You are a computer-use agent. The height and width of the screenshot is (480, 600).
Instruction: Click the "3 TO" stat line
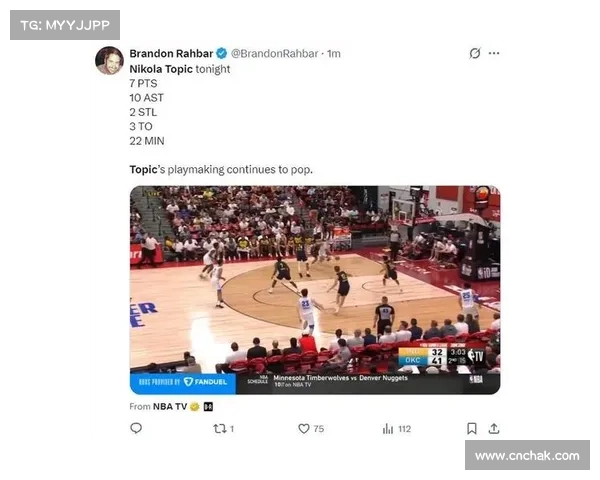[141, 127]
